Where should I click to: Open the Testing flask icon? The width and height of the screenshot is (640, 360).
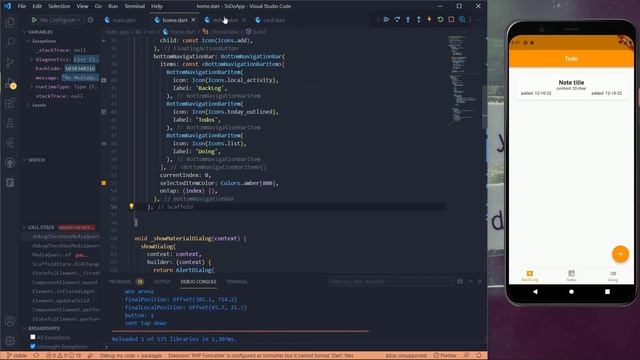pos(10,122)
